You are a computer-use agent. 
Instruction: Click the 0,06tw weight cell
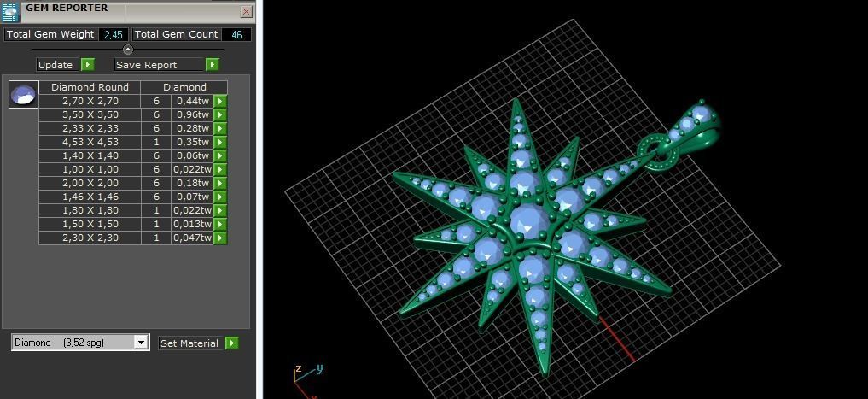tap(193, 155)
